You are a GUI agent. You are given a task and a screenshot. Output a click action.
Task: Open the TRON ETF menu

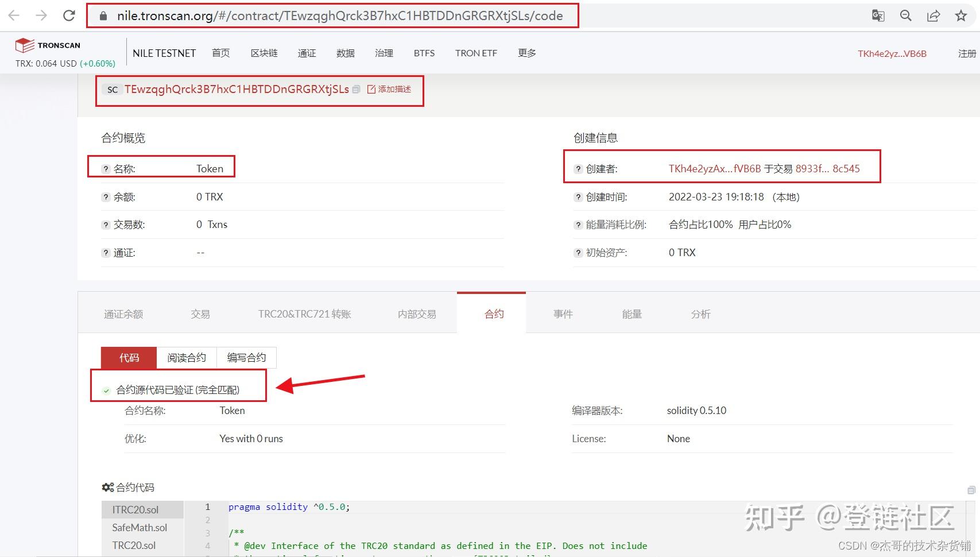pyautogui.click(x=476, y=53)
